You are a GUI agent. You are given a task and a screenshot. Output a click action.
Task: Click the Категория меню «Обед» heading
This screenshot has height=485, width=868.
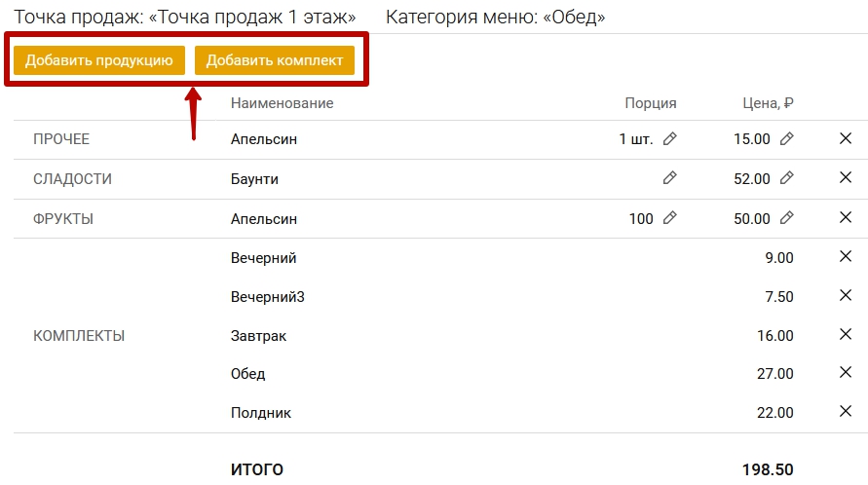pos(496,18)
